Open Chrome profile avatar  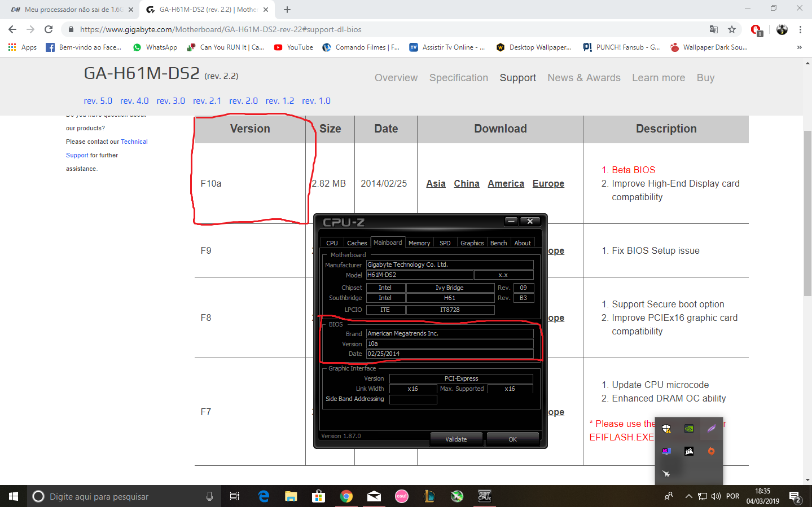pyautogui.click(x=782, y=29)
